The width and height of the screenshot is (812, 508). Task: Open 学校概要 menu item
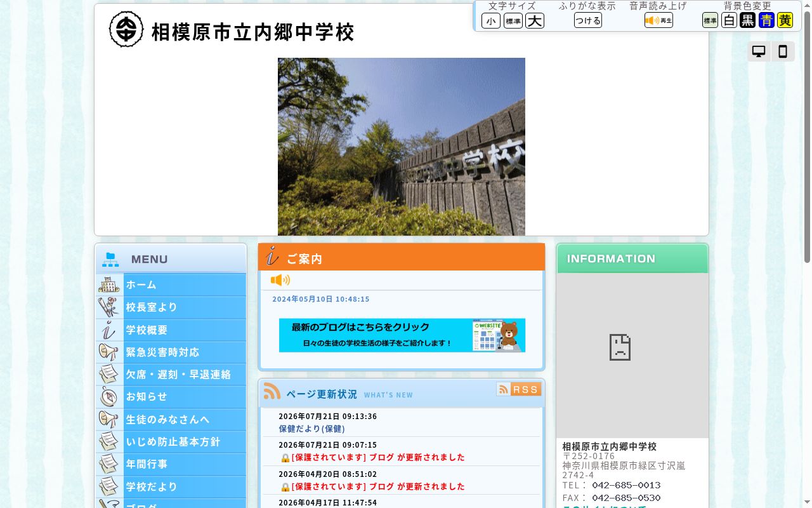pos(171,330)
